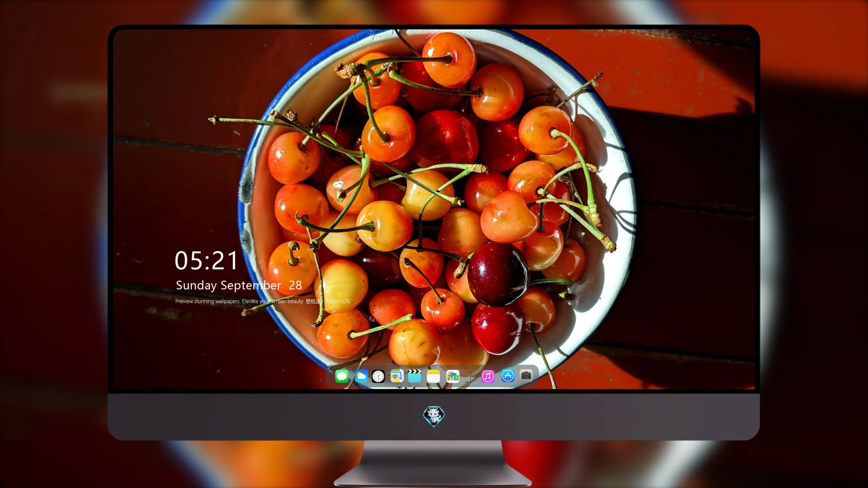Launch the Videos clapperboard app
The image size is (868, 488).
tap(415, 376)
